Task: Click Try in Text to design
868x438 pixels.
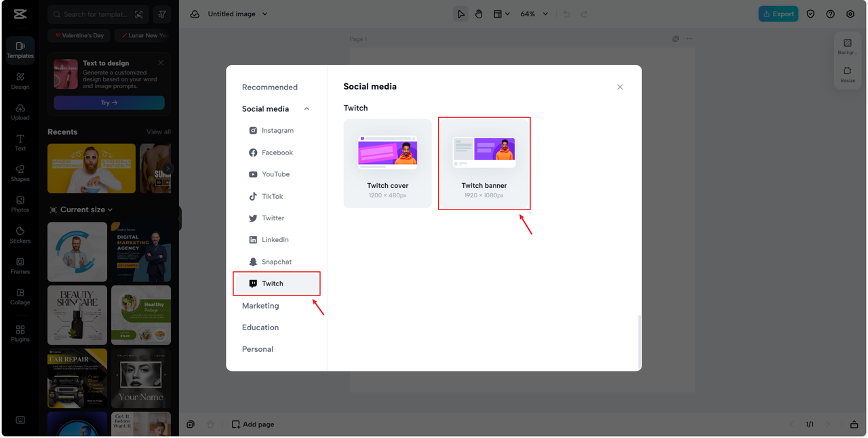Action: coord(109,102)
